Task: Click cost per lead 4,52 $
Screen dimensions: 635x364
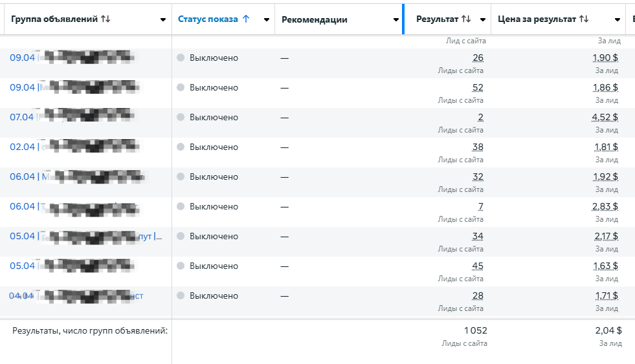Action: tap(605, 117)
